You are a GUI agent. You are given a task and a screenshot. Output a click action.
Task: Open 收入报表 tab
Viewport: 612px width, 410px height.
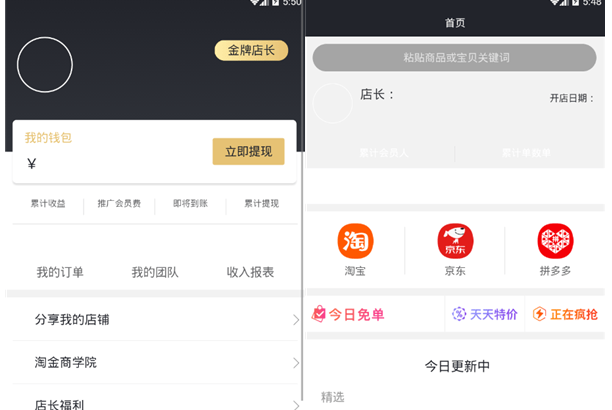[x=250, y=272]
